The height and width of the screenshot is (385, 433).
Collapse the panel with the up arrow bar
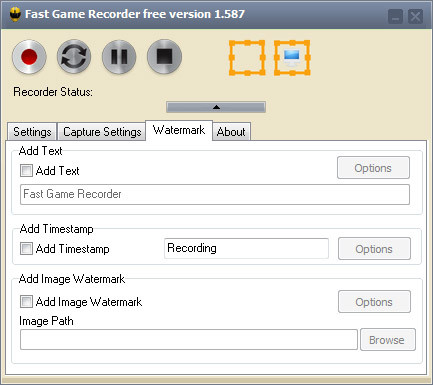pos(216,107)
